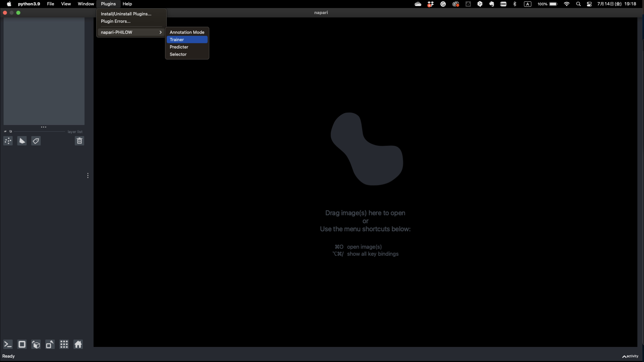Toggle grid mode
This screenshot has width=644, height=362.
pos(64,344)
